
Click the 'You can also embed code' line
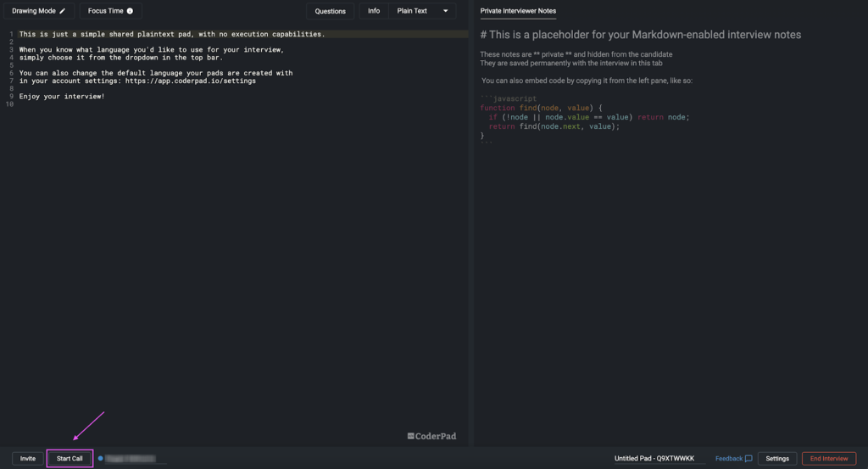587,81
